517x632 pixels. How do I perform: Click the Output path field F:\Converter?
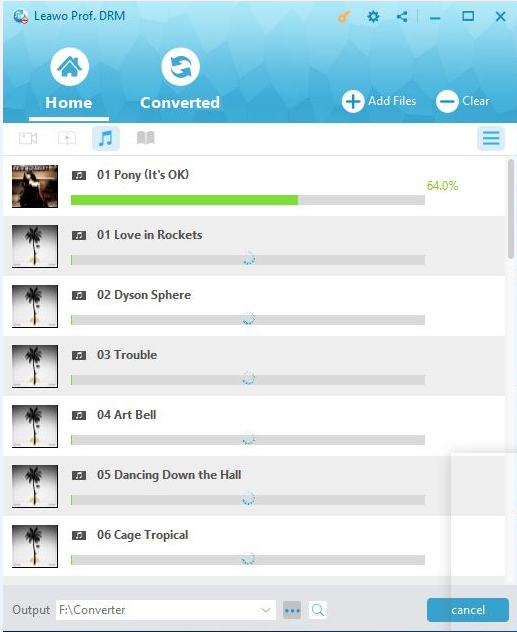[166, 610]
